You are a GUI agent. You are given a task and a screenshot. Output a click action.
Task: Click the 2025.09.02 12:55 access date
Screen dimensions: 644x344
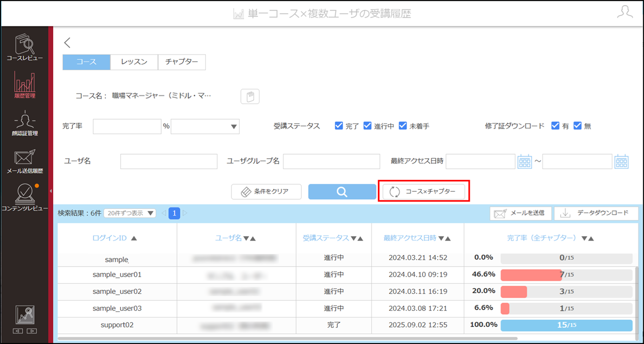pos(418,325)
